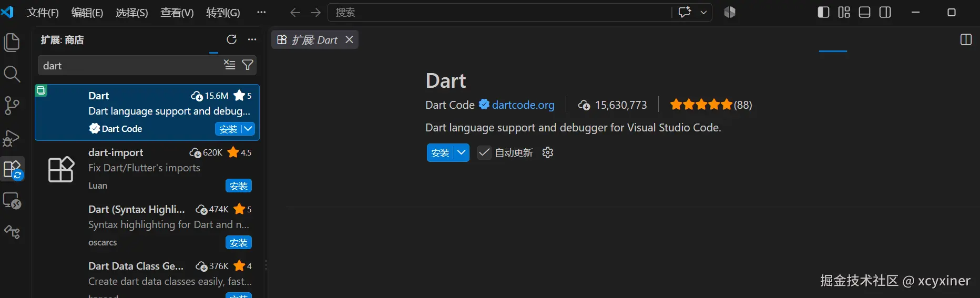
Task: Customize layout icon in title bar
Action: pos(844,12)
